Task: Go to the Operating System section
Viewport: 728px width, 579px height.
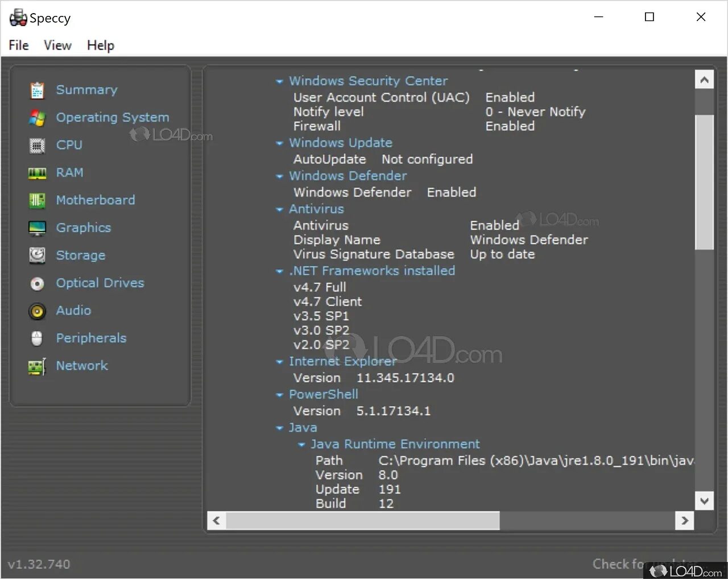Action: [x=113, y=117]
